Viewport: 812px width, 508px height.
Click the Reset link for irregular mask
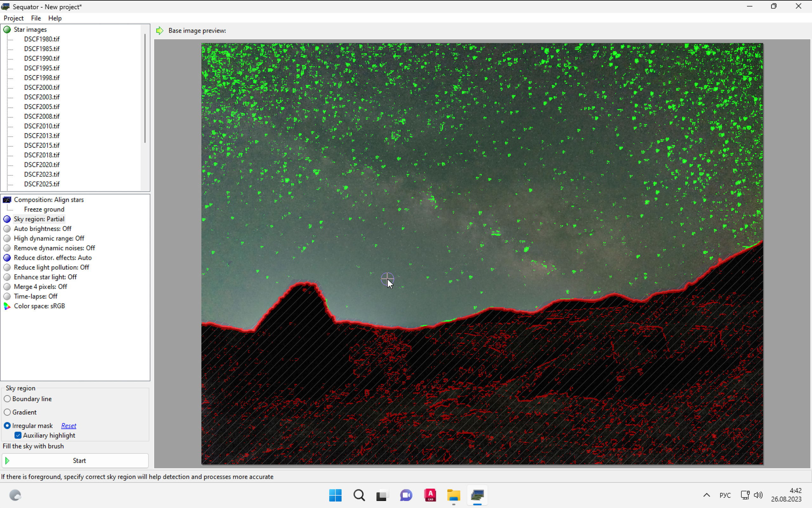pos(69,426)
